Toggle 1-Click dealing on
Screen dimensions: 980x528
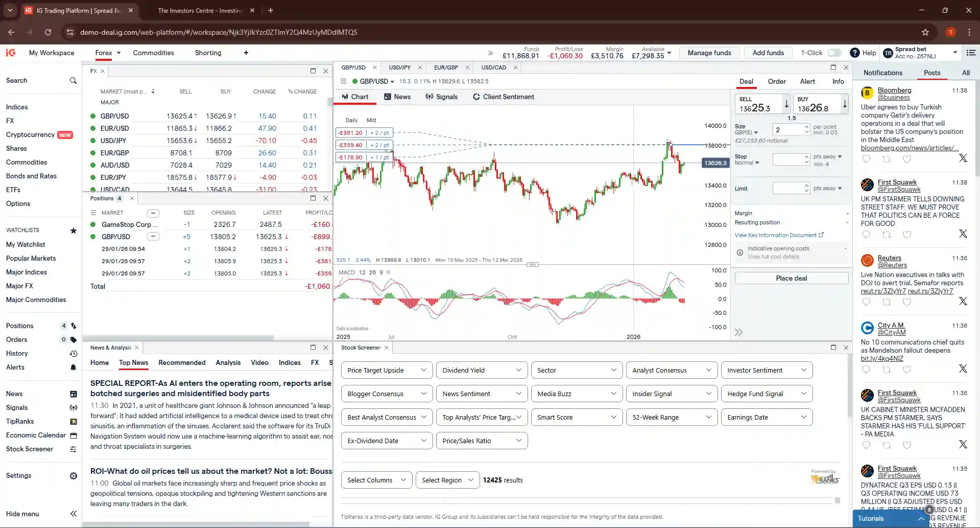(834, 53)
